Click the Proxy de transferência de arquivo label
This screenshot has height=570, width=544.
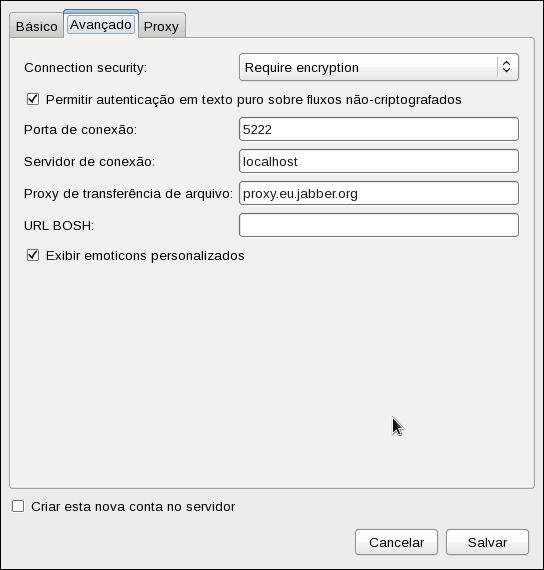coord(128,193)
